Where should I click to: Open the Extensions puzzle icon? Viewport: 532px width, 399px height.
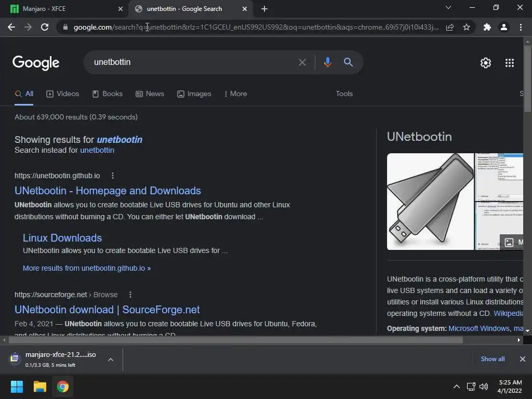click(x=487, y=27)
